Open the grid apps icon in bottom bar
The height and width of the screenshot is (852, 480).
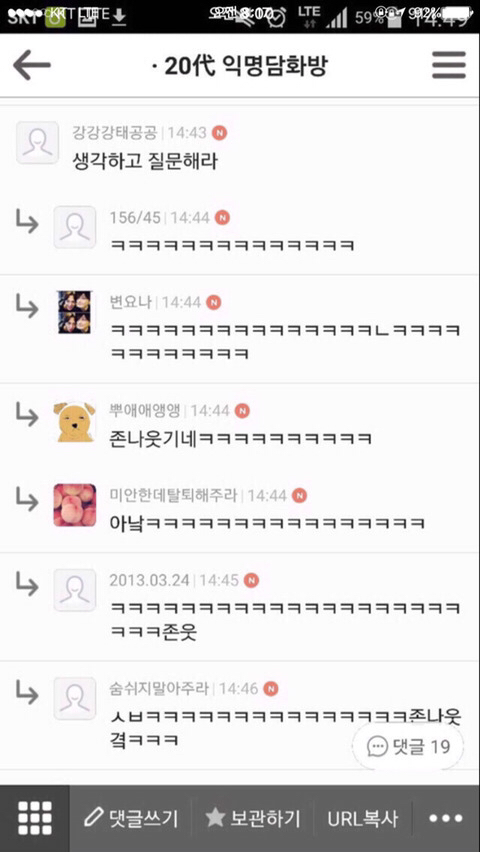point(35,818)
